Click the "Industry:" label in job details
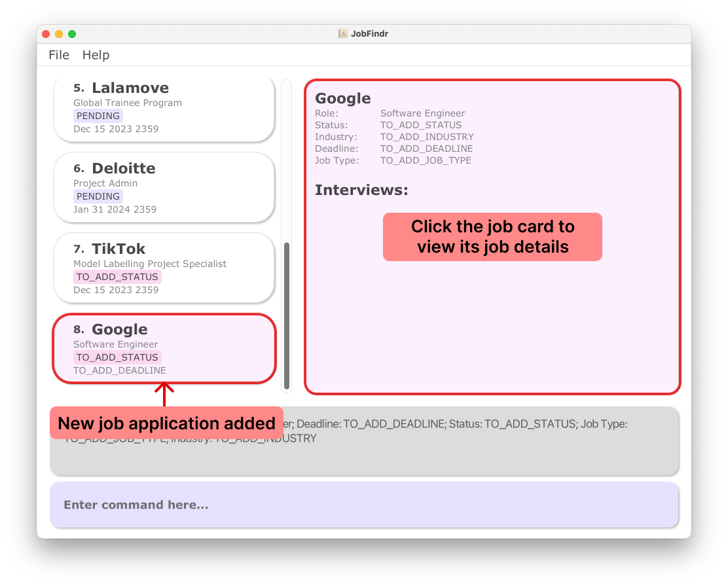This screenshot has width=728, height=587. tap(336, 137)
